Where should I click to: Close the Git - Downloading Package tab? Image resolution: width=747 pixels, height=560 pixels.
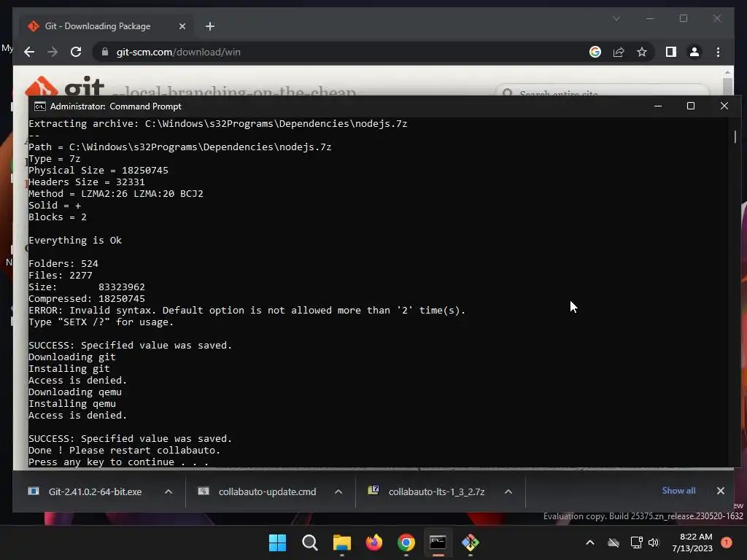point(182,26)
